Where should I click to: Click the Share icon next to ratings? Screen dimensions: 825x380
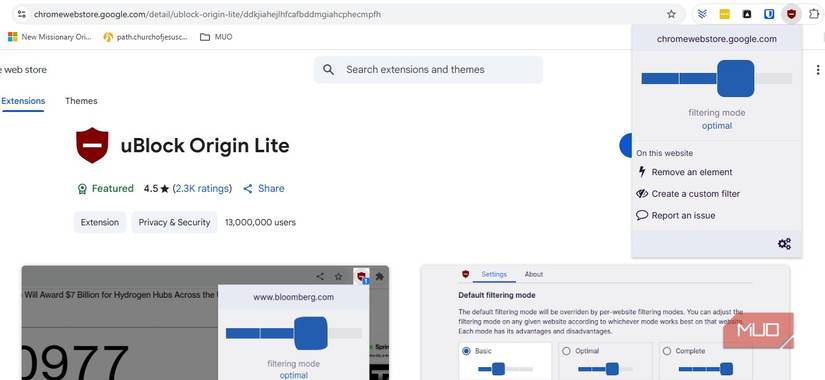(248, 188)
